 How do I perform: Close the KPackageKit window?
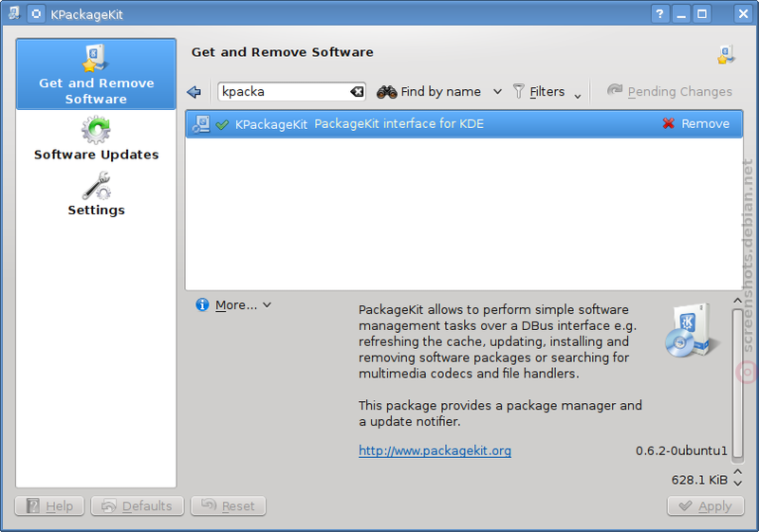click(x=743, y=14)
